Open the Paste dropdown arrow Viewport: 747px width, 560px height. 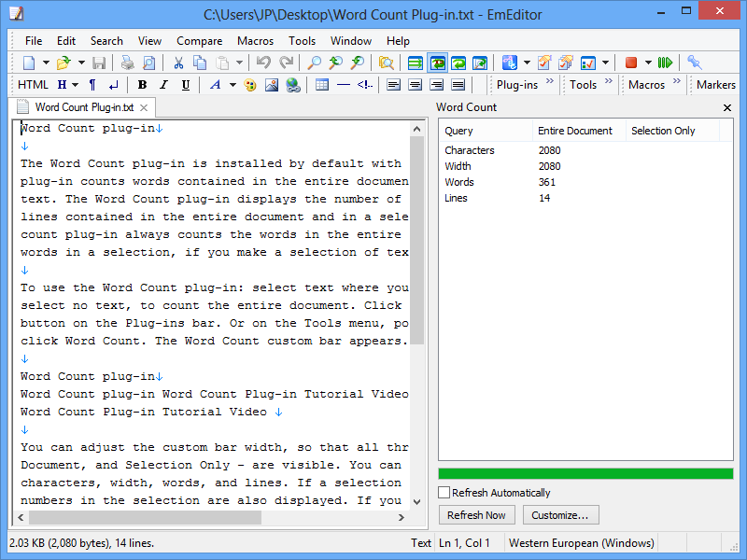pyautogui.click(x=239, y=63)
